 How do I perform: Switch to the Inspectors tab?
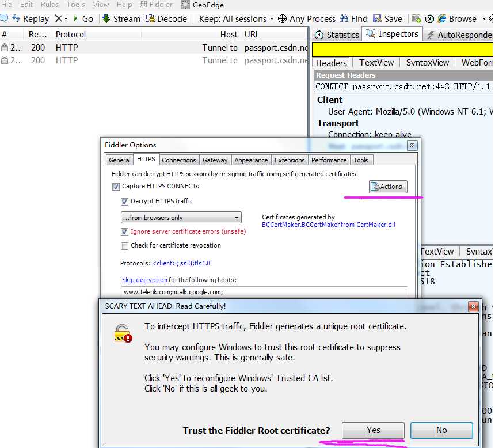[x=392, y=33]
